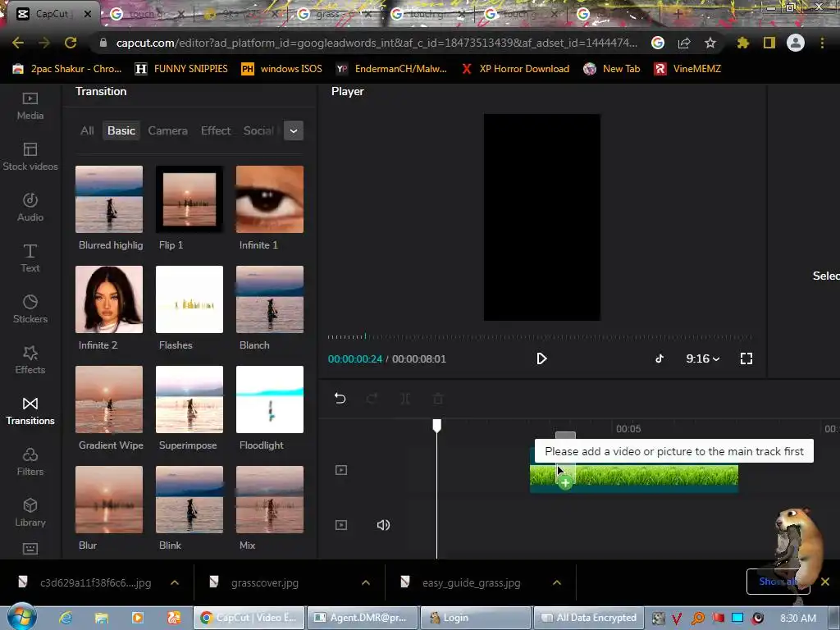
Task: Choose the Blurred highlight transition thumbnail
Action: coord(109,199)
